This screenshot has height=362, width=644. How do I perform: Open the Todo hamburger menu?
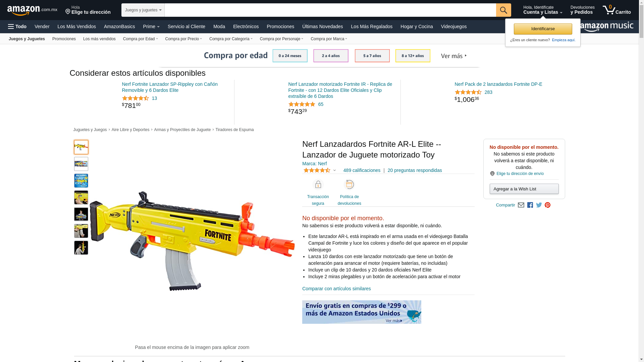tap(17, 26)
